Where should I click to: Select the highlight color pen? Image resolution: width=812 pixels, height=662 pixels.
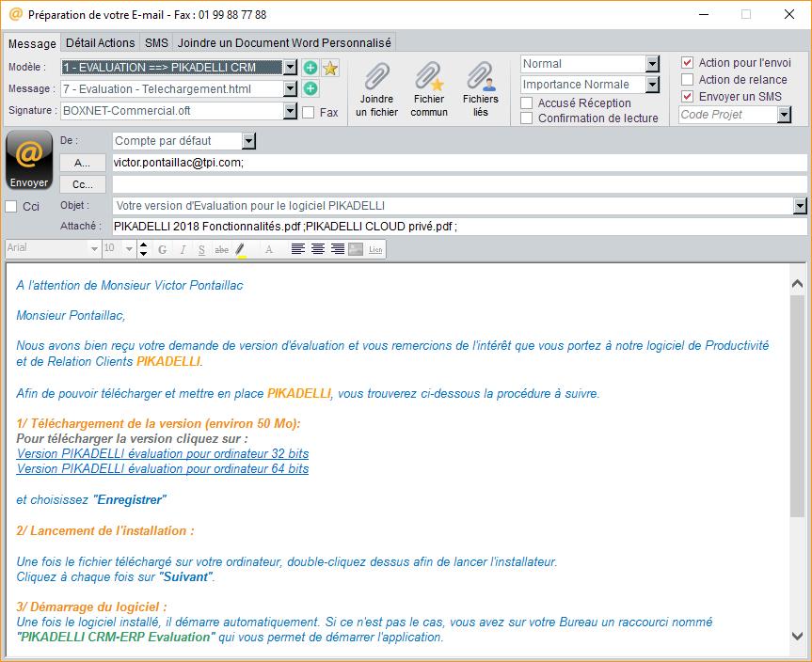(x=241, y=250)
